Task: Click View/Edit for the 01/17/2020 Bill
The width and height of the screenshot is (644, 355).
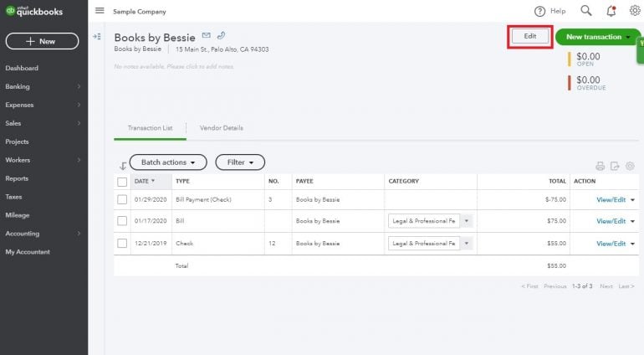Action: click(x=611, y=221)
